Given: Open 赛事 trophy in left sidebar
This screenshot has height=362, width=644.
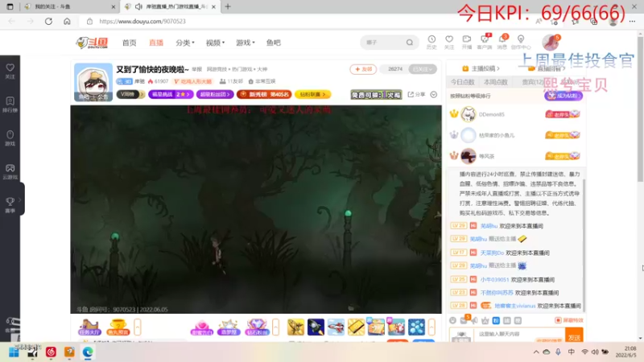Looking at the screenshot, I should tap(10, 205).
